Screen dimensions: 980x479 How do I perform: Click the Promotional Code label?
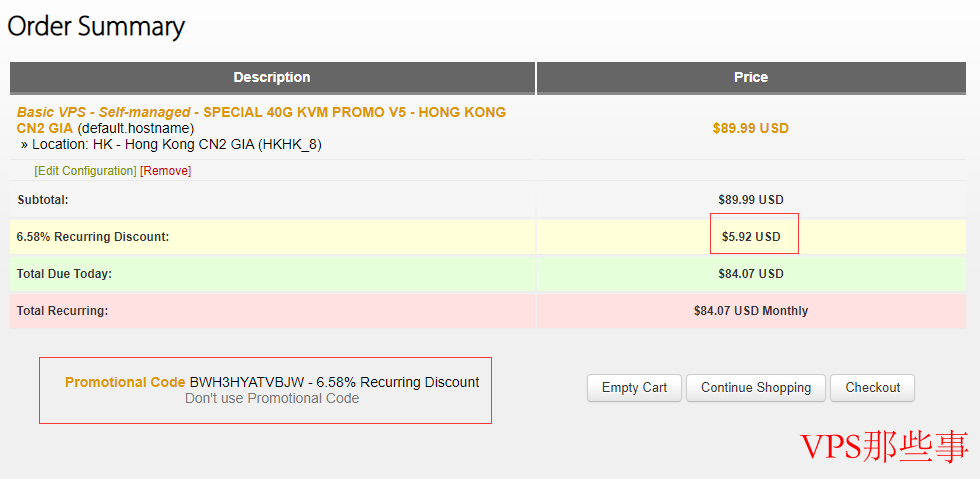(x=125, y=382)
